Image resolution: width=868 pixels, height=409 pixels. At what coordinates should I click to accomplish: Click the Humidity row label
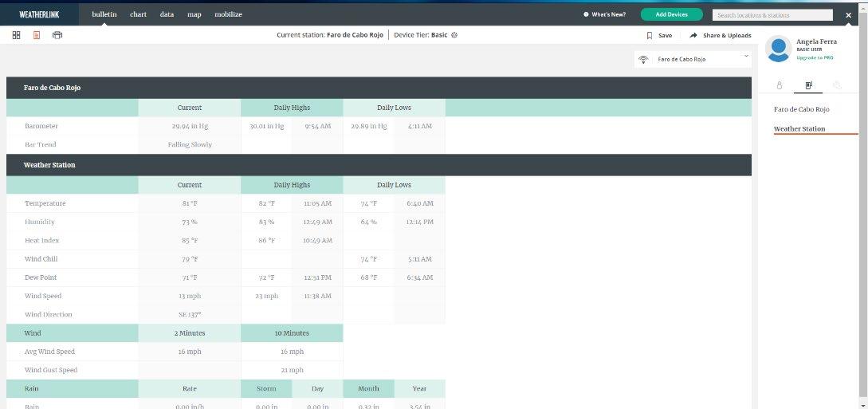tap(39, 222)
